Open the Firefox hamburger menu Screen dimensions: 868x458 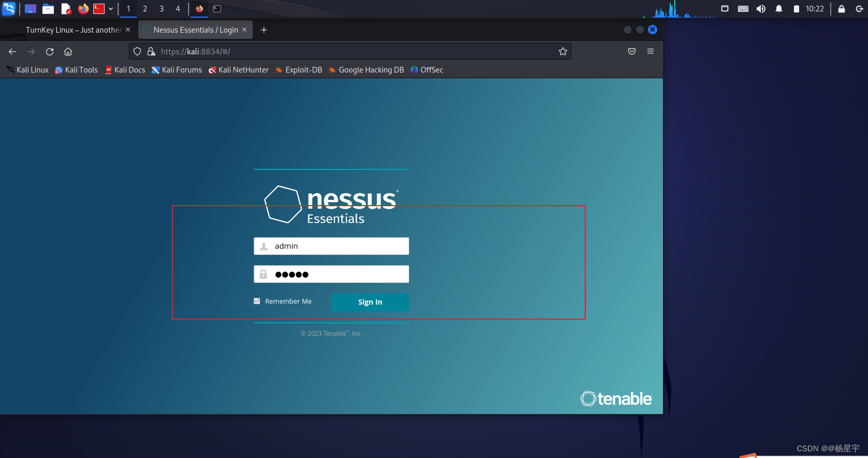tap(650, 51)
